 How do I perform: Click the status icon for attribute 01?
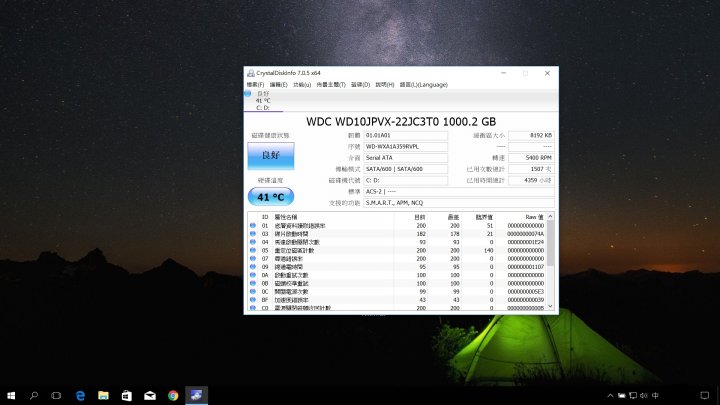(253, 226)
